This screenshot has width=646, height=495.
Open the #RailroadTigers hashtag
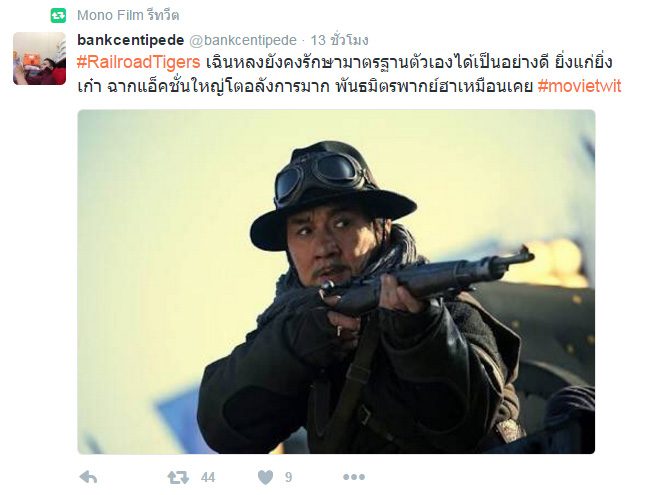[138, 62]
